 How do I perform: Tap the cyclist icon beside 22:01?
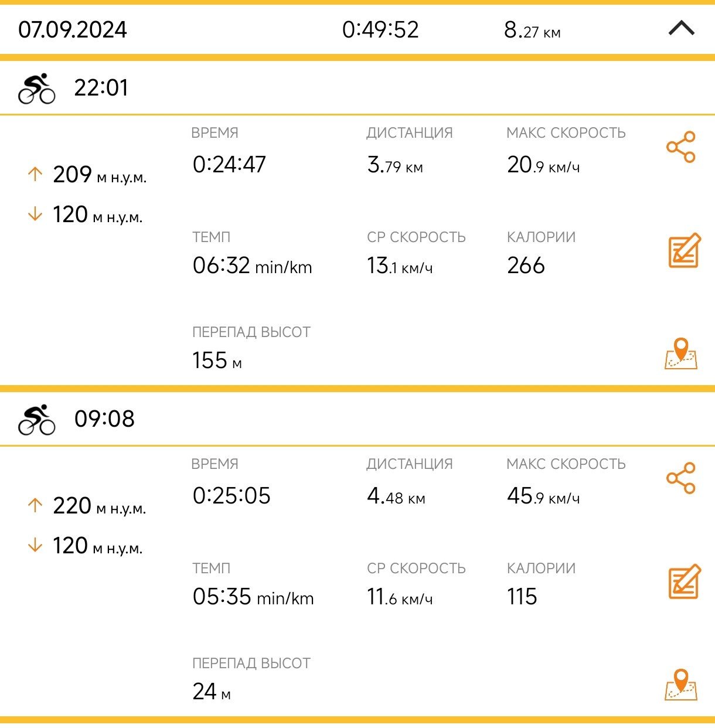click(37, 89)
